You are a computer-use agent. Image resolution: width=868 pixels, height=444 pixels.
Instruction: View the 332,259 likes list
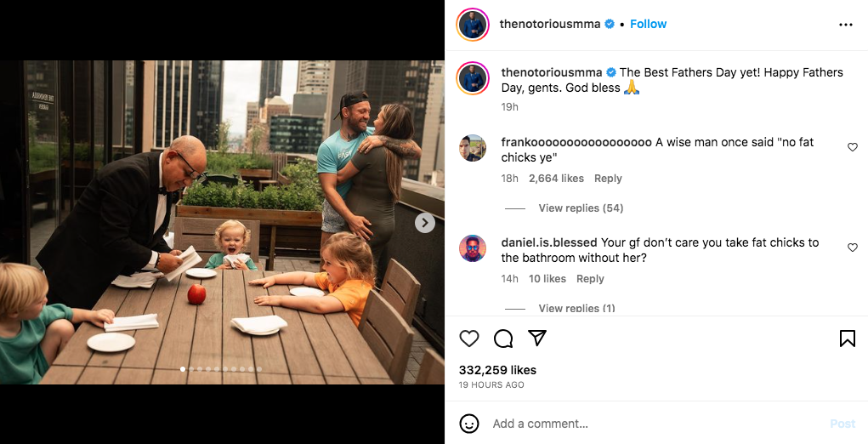click(x=497, y=370)
